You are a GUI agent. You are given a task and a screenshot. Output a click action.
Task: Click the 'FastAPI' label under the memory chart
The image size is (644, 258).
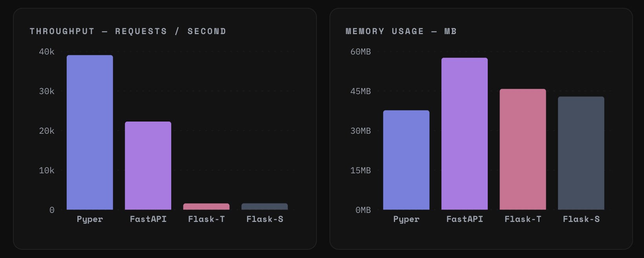[465, 219]
